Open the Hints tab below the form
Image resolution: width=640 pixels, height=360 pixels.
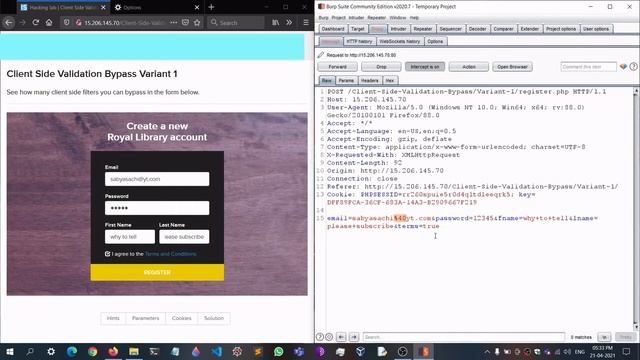tap(113, 318)
